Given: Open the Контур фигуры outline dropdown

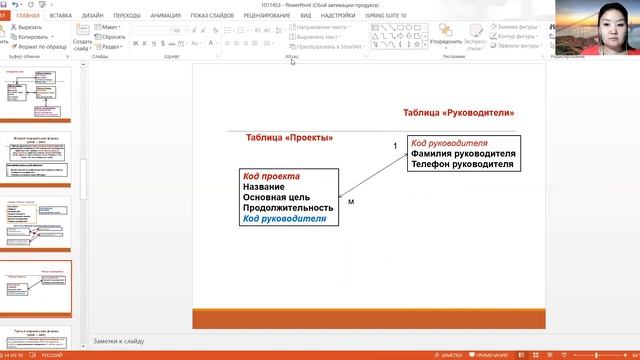Looking at the screenshot, I should point(515,36).
